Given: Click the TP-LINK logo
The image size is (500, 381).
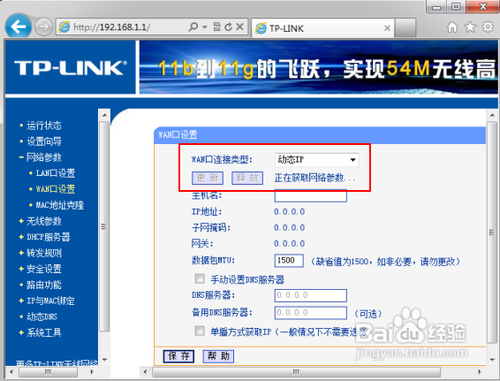Looking at the screenshot, I should 70,68.
